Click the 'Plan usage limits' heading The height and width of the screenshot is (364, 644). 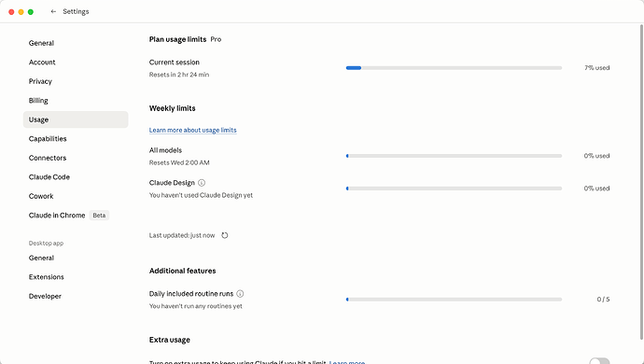point(177,39)
